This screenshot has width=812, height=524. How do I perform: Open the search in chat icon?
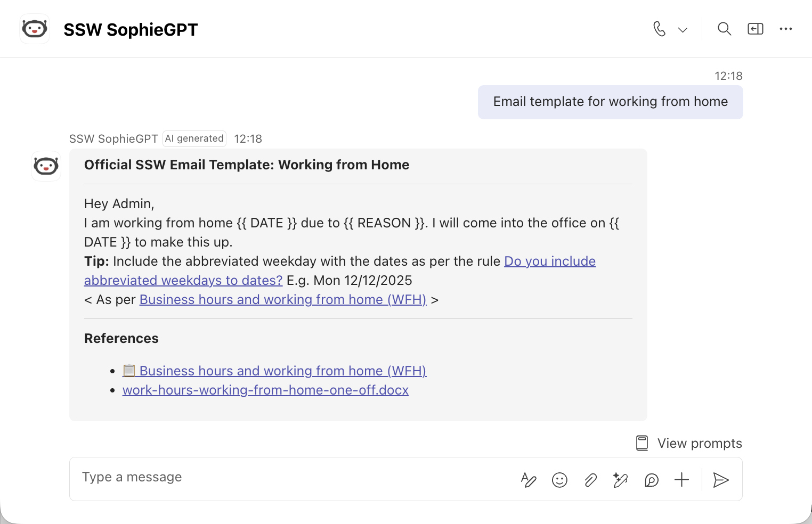724,29
